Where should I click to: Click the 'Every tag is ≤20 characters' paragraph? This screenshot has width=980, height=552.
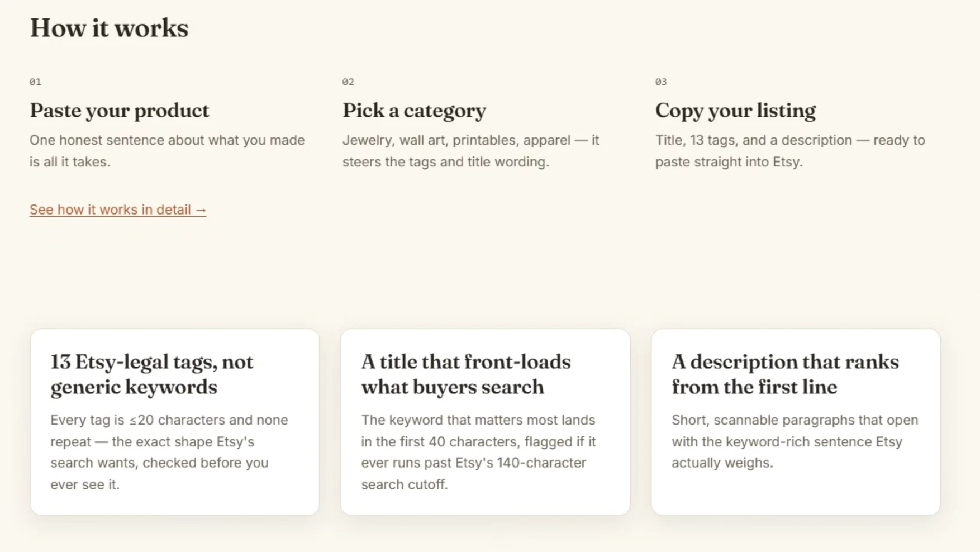(x=169, y=452)
